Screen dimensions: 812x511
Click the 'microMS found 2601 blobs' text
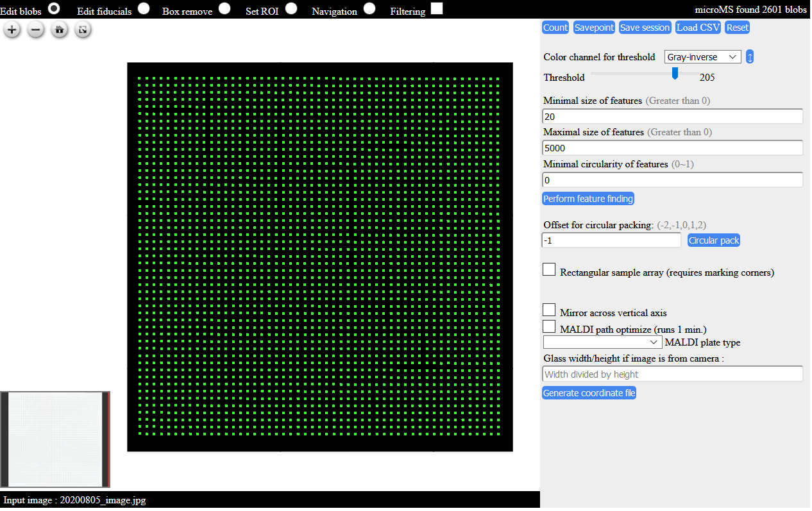751,10
